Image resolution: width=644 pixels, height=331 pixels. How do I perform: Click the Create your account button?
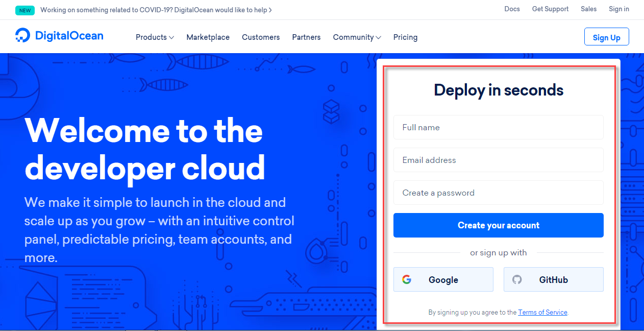tap(498, 225)
